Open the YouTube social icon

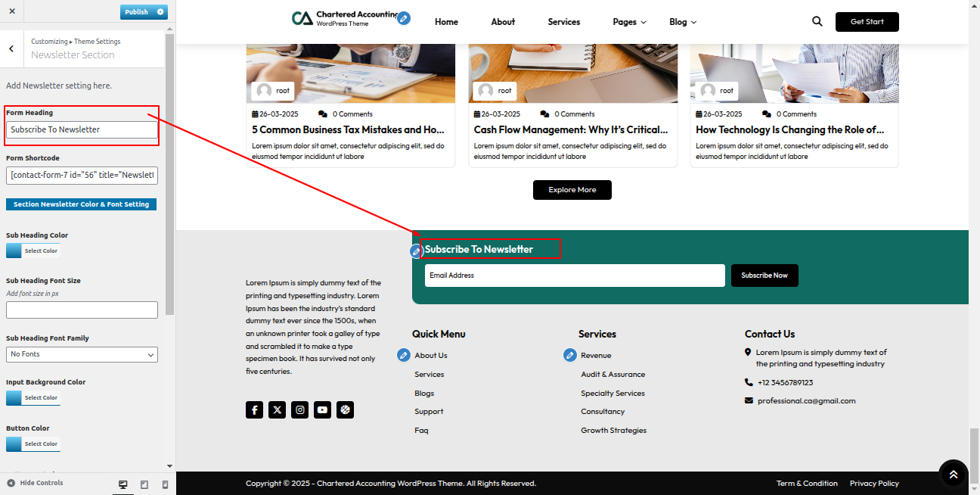click(x=323, y=409)
